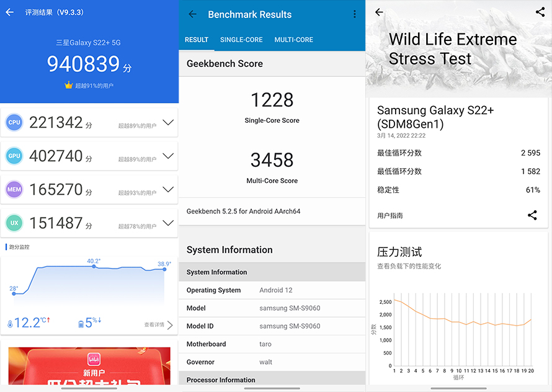Tap the green UX badge icon
The height and width of the screenshot is (392, 552).
(14, 223)
